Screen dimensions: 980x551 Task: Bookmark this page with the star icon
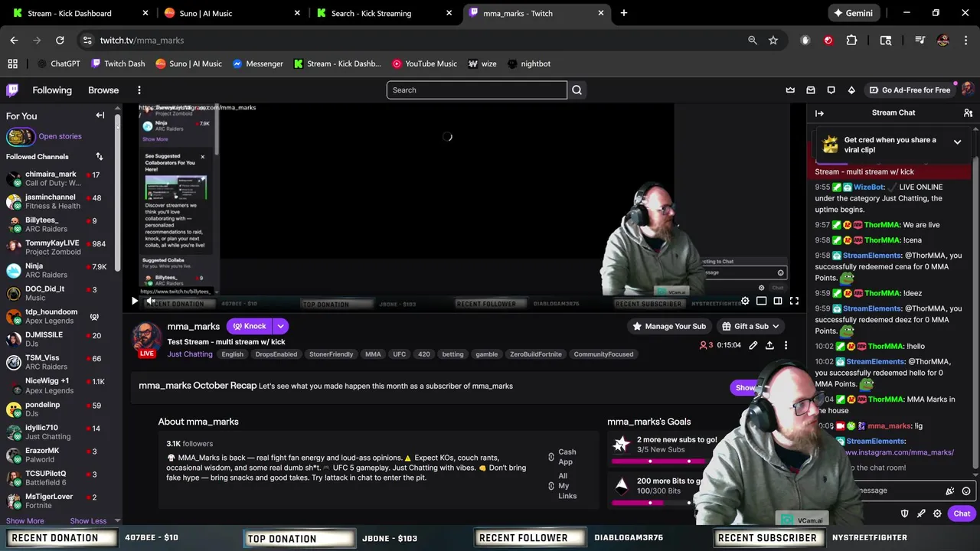pyautogui.click(x=773, y=40)
